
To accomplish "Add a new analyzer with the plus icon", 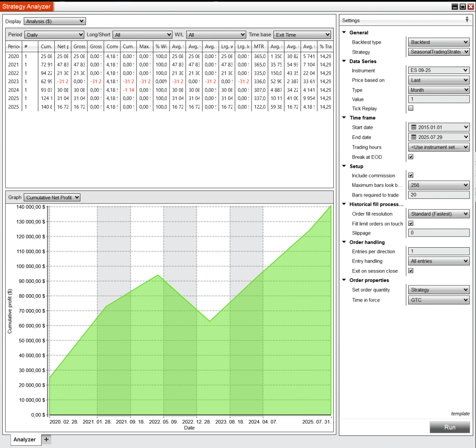I will (46, 439).
